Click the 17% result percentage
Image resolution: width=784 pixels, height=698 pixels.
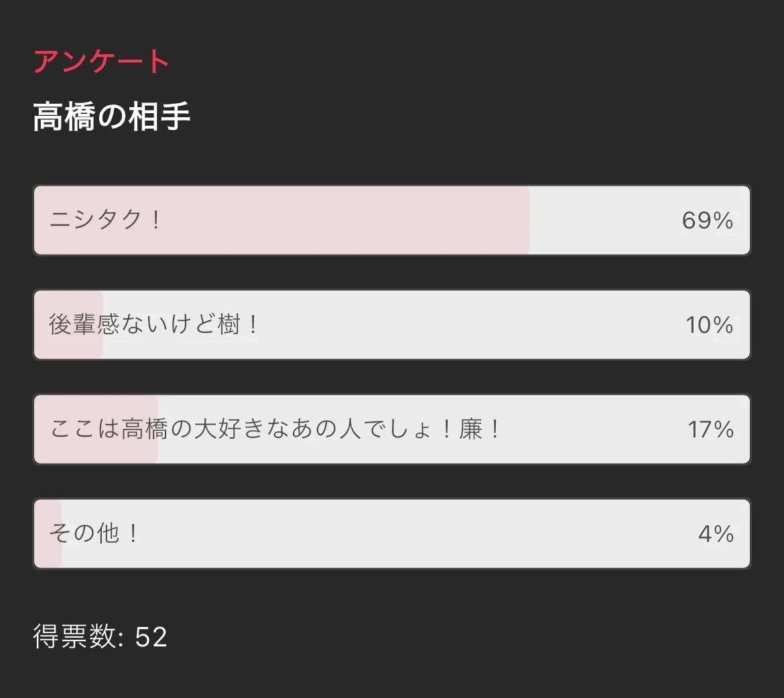pyautogui.click(x=710, y=429)
